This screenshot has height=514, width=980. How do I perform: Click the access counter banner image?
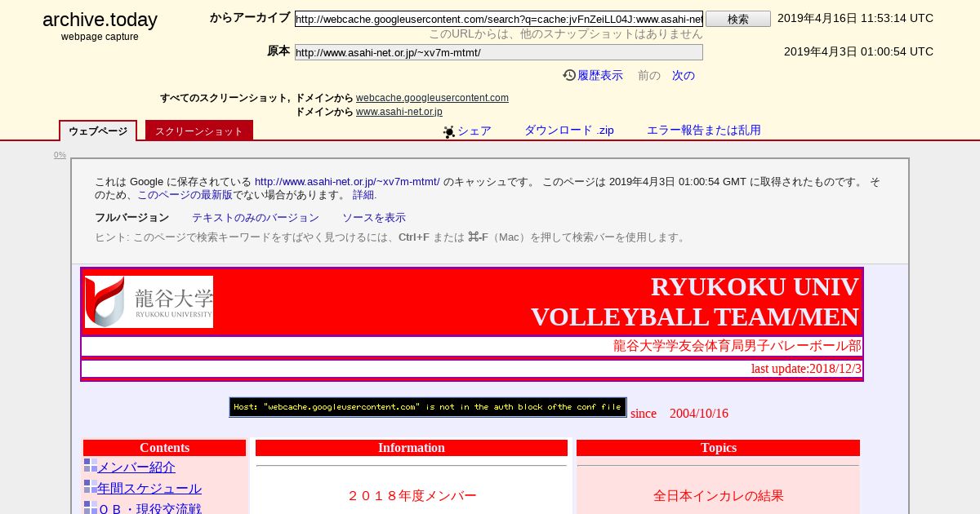(428, 407)
